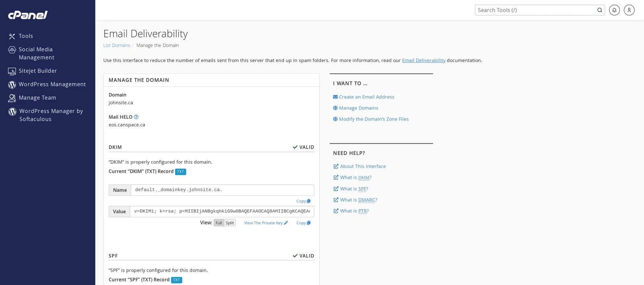The height and width of the screenshot is (285, 644).
Task: Select WordPress Manager by Softaculous label
Action: (51, 115)
